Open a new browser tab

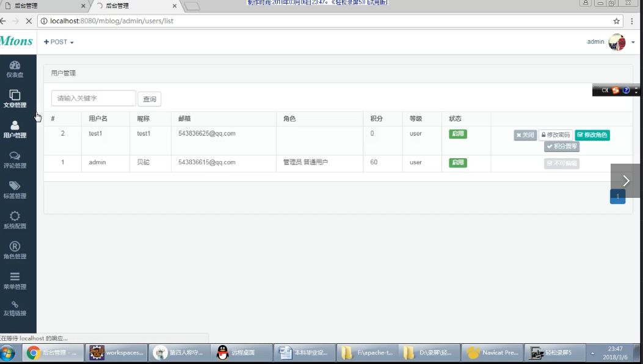click(192, 5)
